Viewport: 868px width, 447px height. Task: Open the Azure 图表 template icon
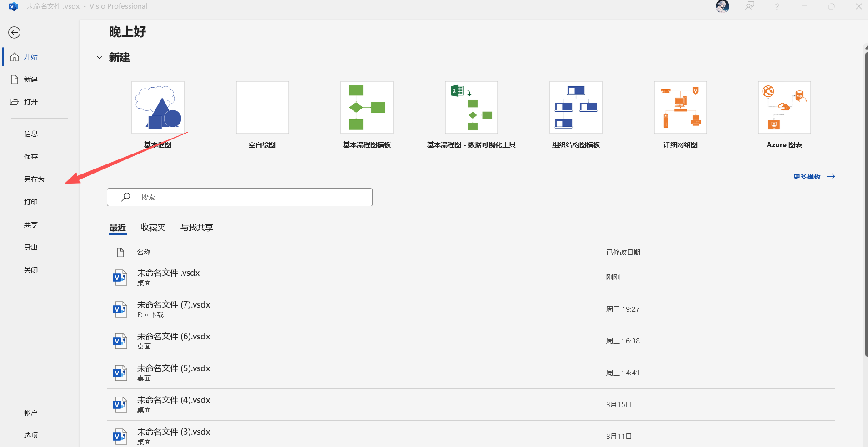pos(784,108)
